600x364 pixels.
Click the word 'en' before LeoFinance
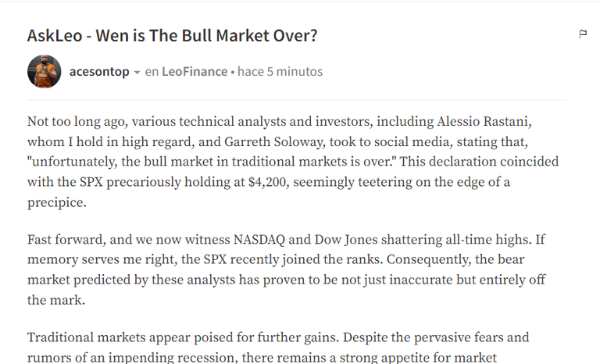152,72
